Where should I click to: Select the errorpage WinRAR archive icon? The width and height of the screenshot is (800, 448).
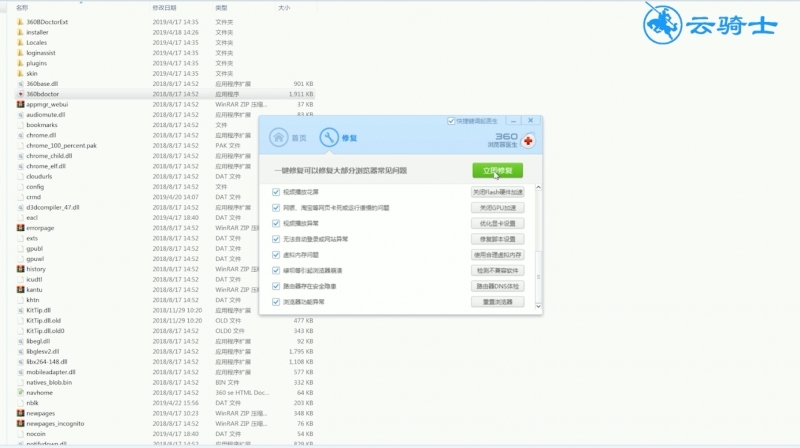20,228
